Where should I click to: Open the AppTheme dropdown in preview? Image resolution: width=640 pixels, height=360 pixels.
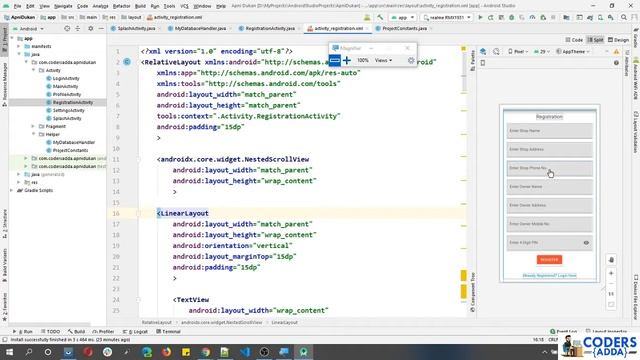coord(573,52)
